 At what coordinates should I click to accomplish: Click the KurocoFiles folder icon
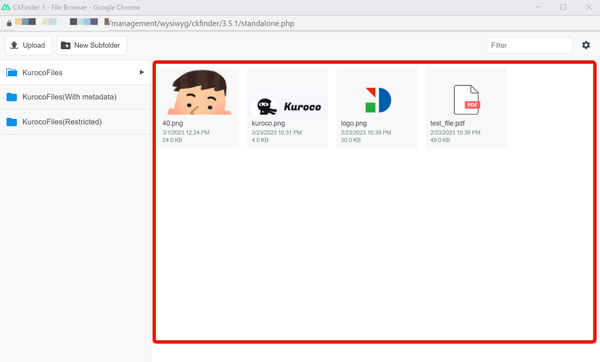[12, 72]
